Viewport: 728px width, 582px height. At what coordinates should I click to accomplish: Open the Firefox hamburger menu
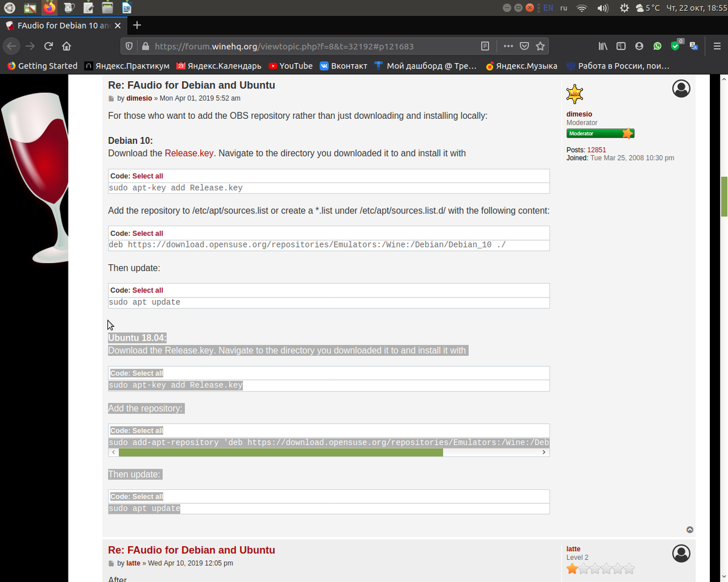[x=717, y=46]
